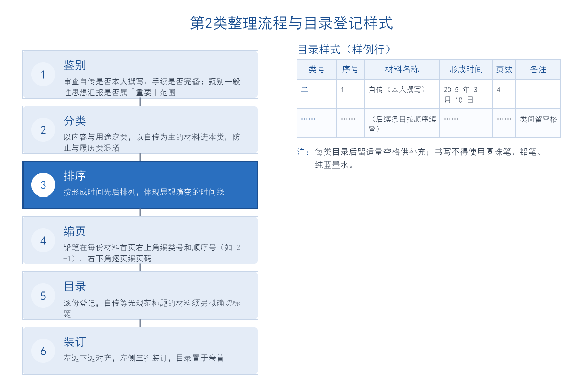Click the number 6 circle badge

43,351
